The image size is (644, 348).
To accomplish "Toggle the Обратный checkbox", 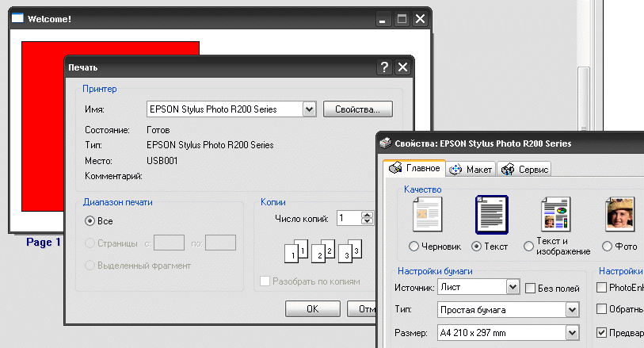I will (x=601, y=308).
